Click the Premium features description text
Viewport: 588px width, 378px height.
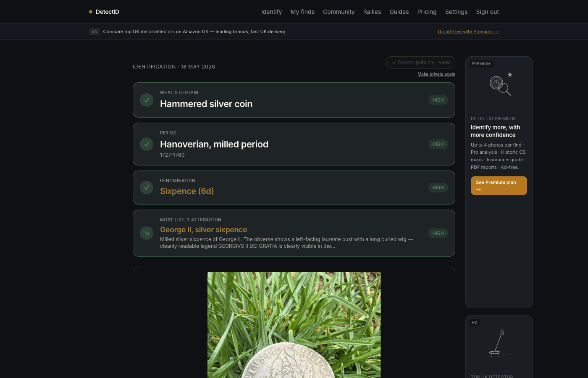(x=498, y=156)
